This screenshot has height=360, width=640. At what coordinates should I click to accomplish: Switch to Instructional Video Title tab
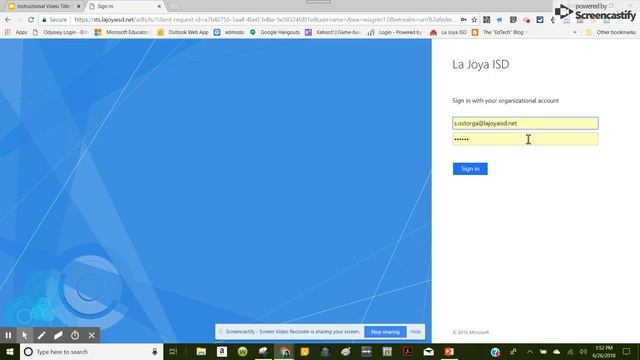pyautogui.click(x=43, y=7)
